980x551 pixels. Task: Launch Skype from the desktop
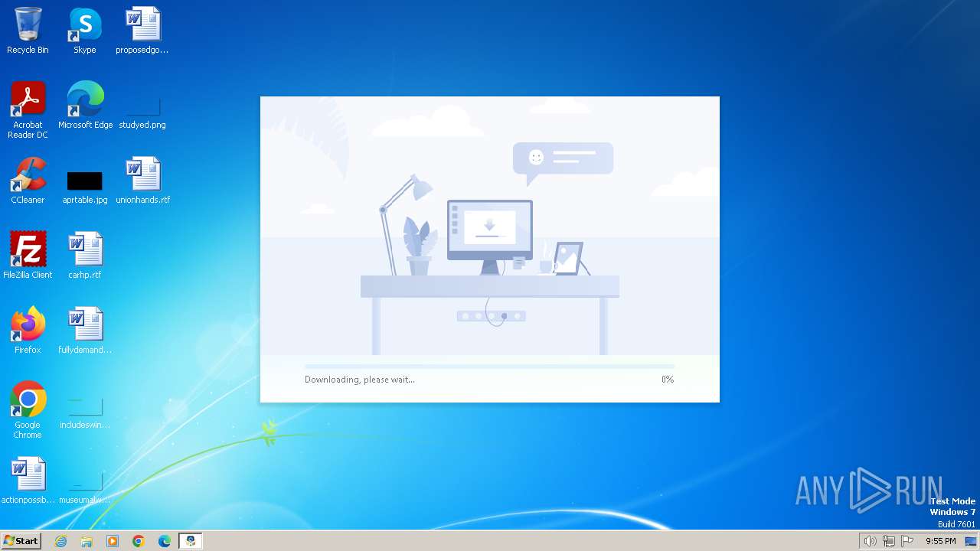click(x=85, y=31)
